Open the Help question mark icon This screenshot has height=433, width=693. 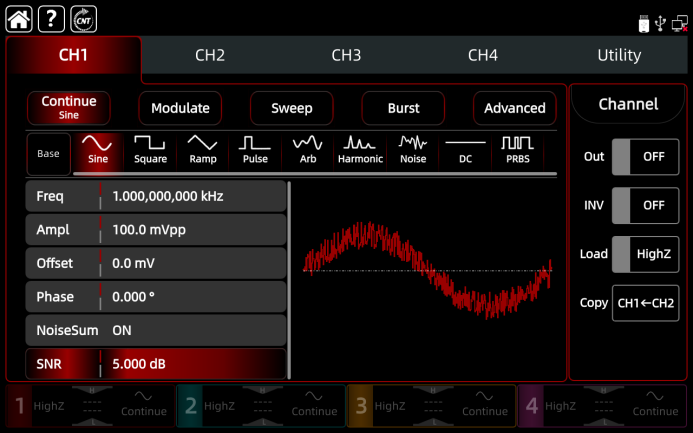coord(51,18)
